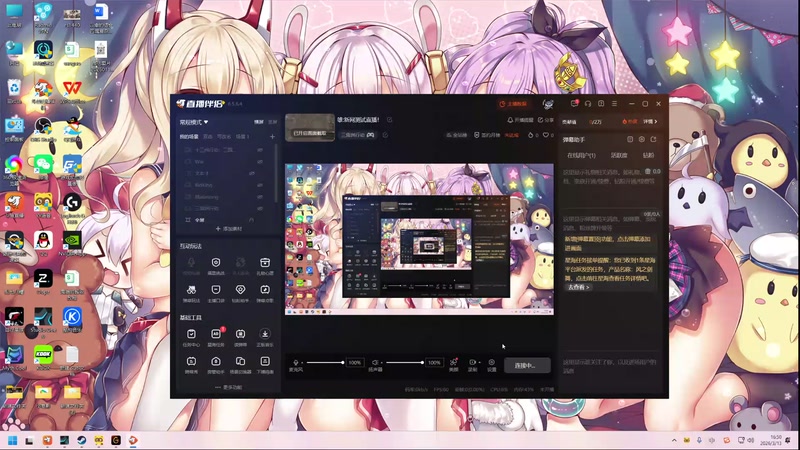Switch to the 活跃度 tab

pyautogui.click(x=619, y=155)
